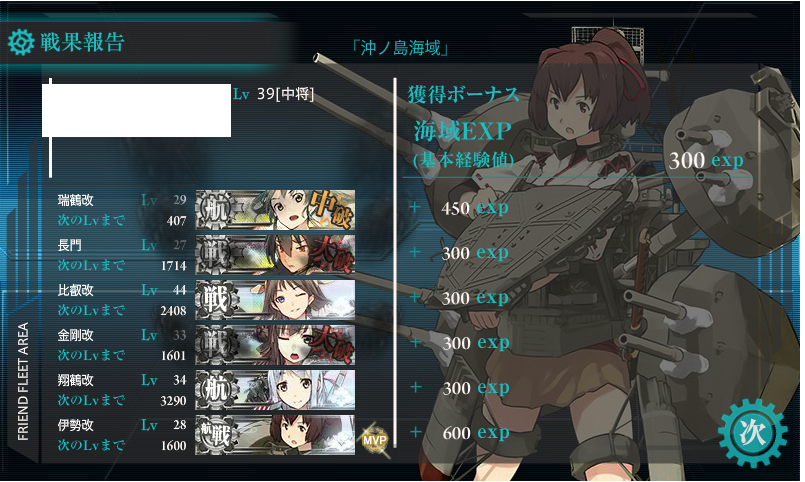Click the gear icon beside 戦果報告

21,42
